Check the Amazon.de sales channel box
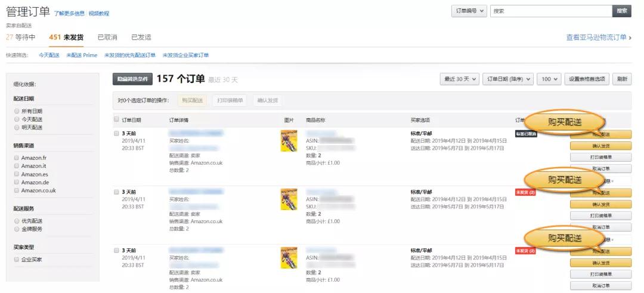Viewport: 644px width, 293px height. tap(17, 182)
